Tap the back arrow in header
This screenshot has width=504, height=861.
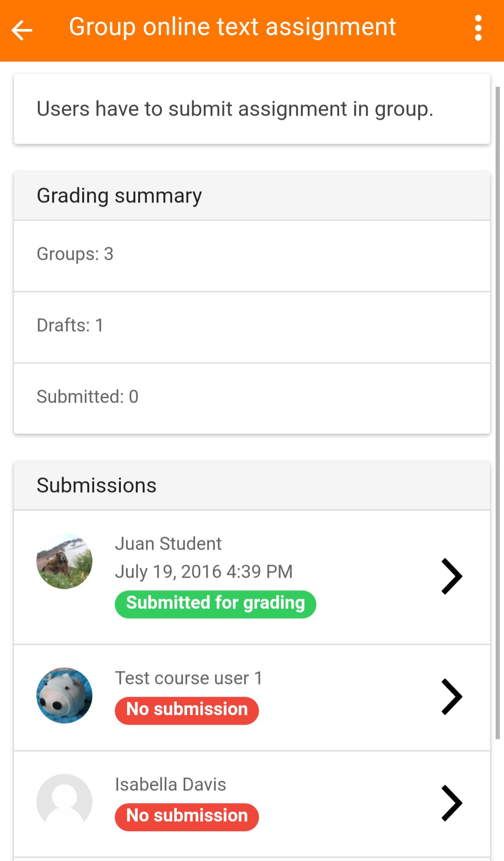pos(22,30)
